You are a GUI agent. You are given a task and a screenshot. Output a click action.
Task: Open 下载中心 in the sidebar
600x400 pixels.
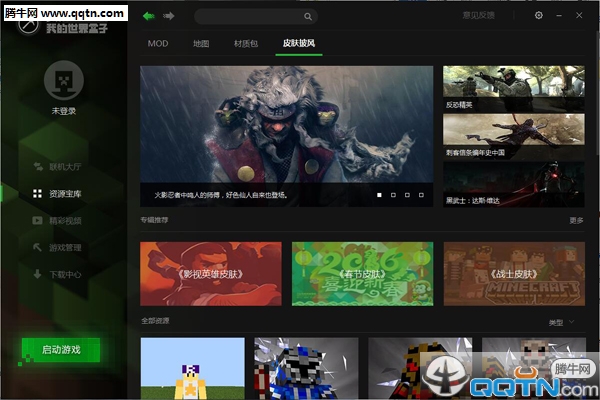pos(65,273)
